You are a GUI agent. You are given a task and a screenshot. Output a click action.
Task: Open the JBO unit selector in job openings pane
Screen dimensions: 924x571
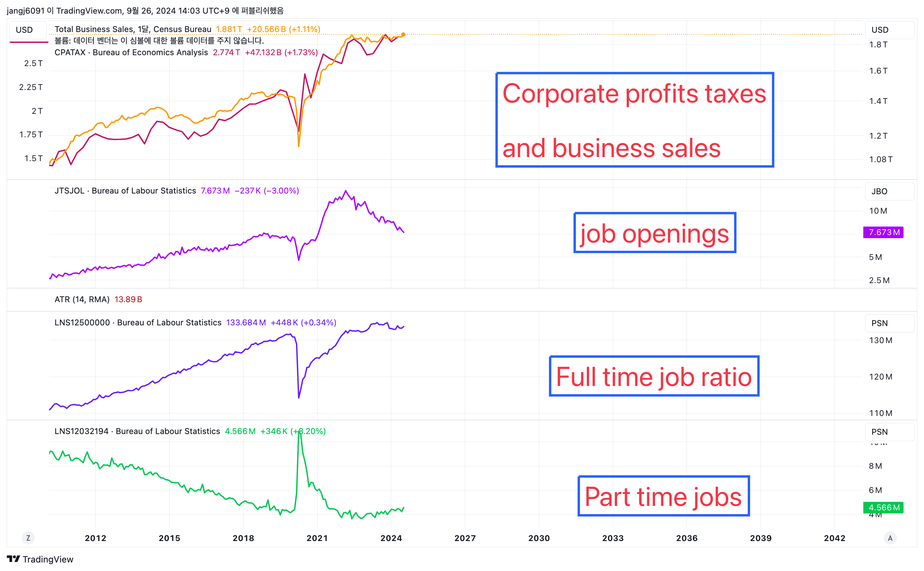879,191
